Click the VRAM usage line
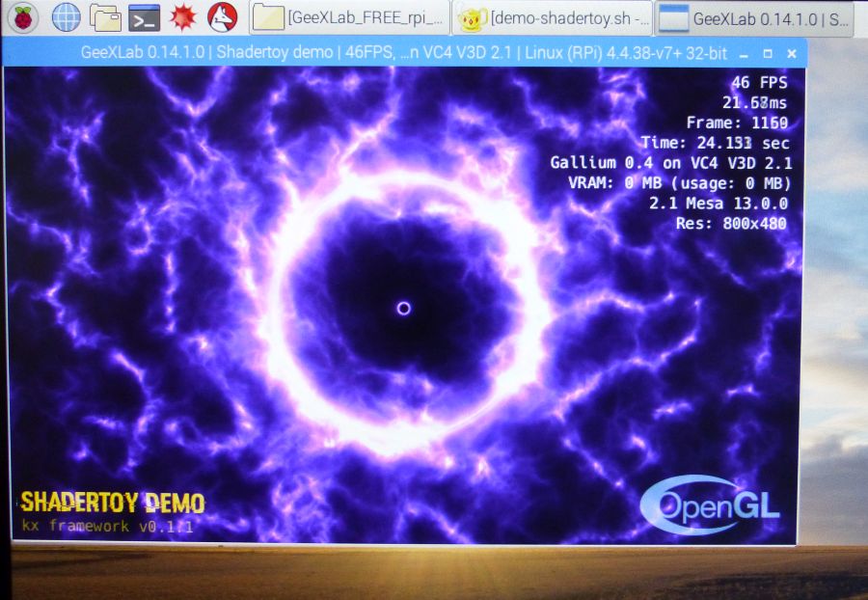 [679, 182]
